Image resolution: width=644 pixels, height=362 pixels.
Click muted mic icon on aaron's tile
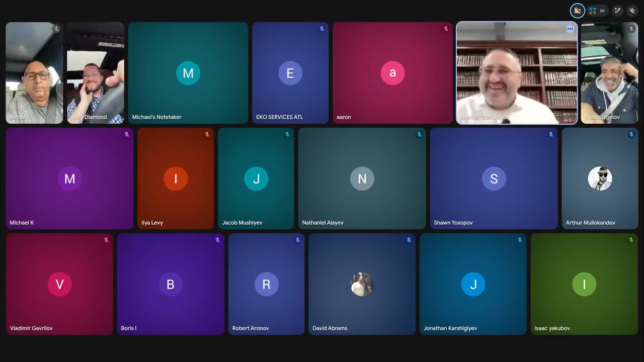click(x=446, y=29)
